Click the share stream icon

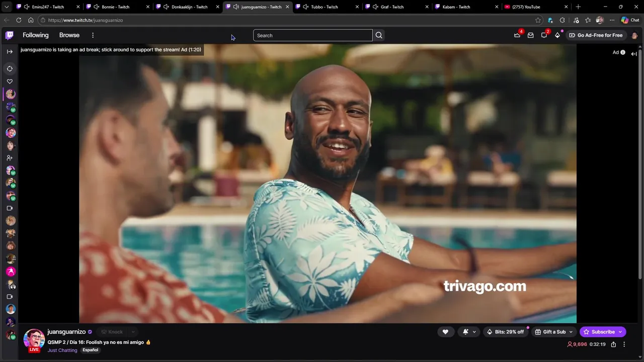[x=613, y=344]
